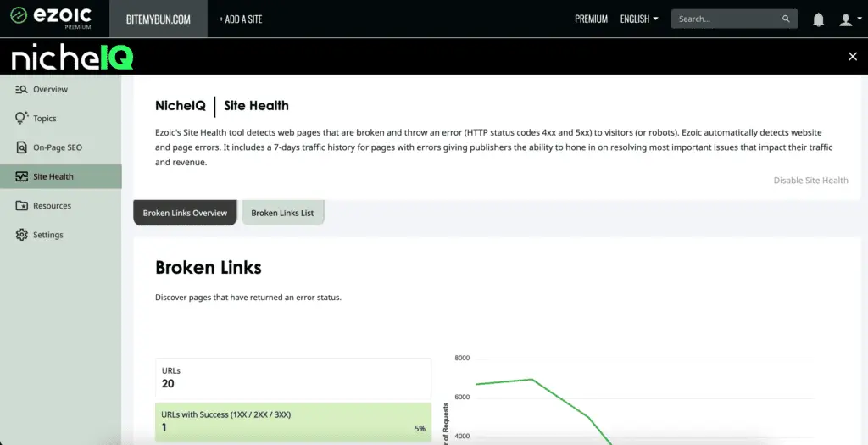The image size is (868, 445).
Task: Click the Ezoic logo
Action: click(x=51, y=18)
